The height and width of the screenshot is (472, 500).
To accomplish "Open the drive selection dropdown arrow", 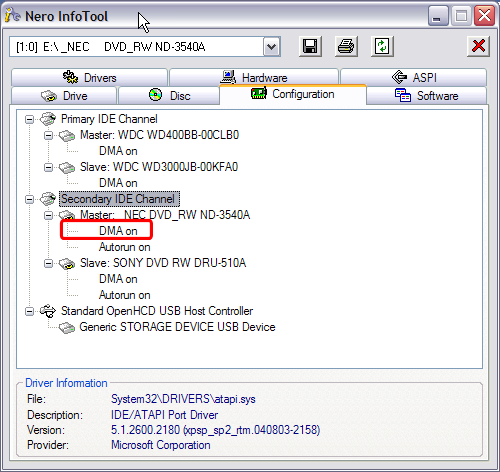I will coord(272,46).
